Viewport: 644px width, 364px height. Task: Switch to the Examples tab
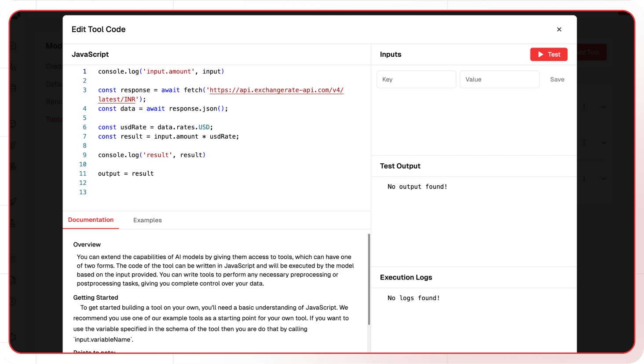click(147, 220)
